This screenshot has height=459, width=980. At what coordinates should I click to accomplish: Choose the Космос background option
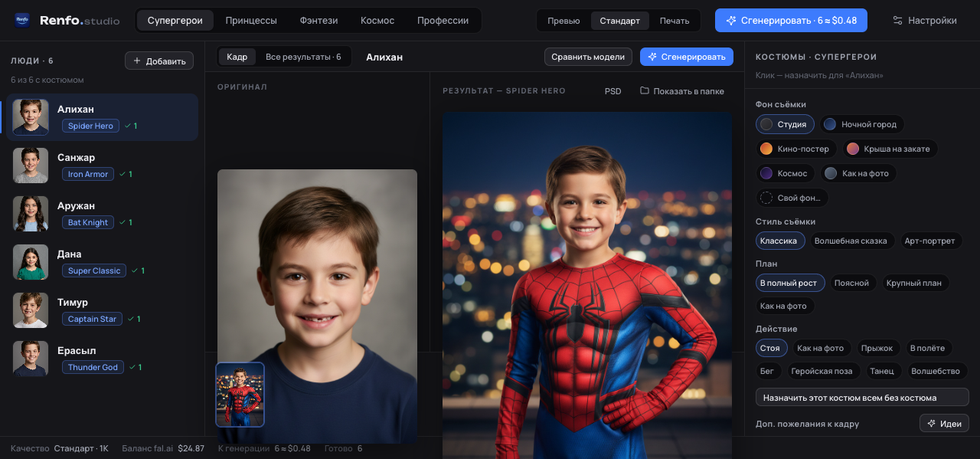pyautogui.click(x=785, y=173)
